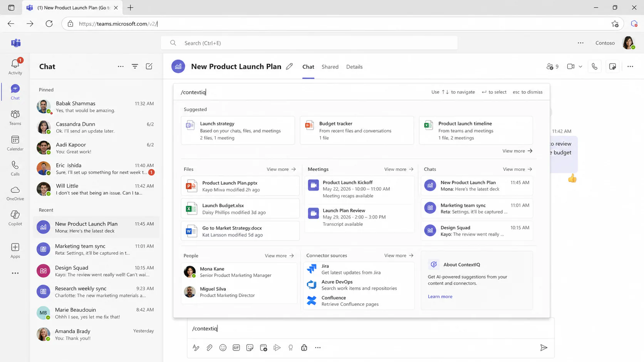Open Go to Market Strategy.docx file
The image size is (644, 362).
click(x=240, y=231)
